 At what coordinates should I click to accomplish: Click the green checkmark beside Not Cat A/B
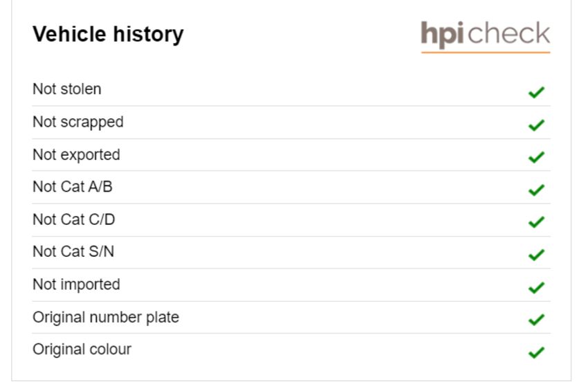point(536,190)
